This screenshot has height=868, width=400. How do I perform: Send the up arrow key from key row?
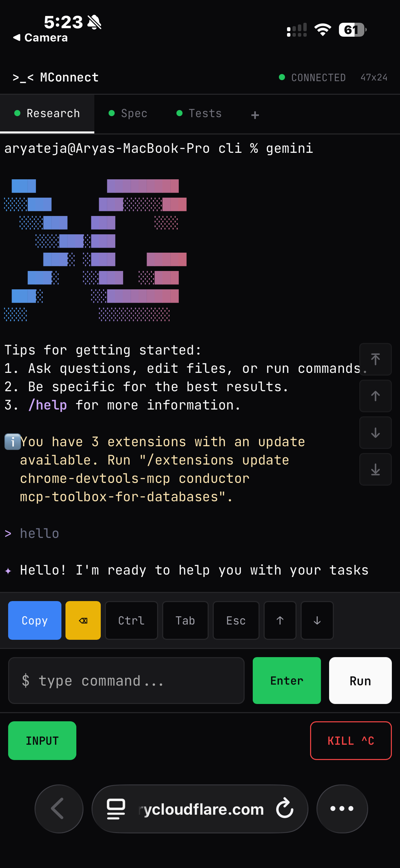[x=280, y=620]
